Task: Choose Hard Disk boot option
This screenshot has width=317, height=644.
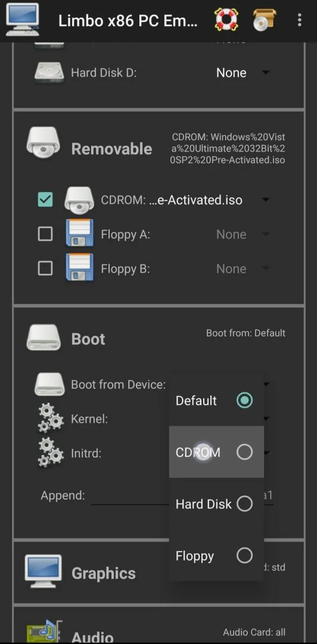Action: (216, 503)
